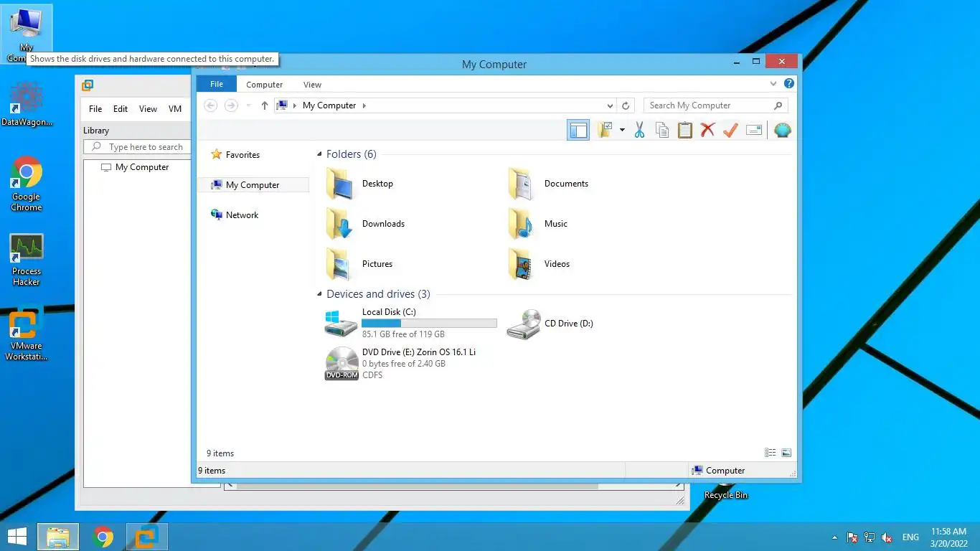Click the Windows Start button
980x551 pixels.
pos(17,537)
